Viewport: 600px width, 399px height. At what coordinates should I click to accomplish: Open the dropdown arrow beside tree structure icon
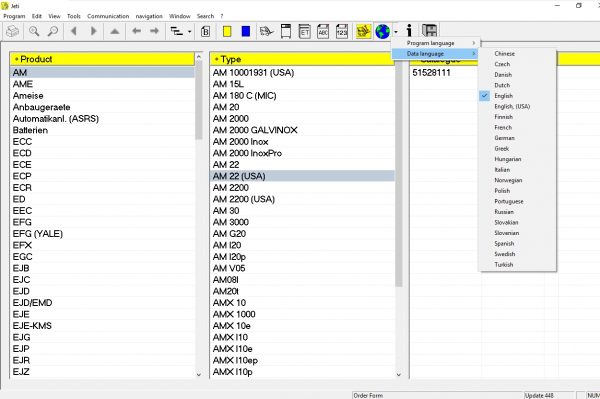tap(190, 32)
